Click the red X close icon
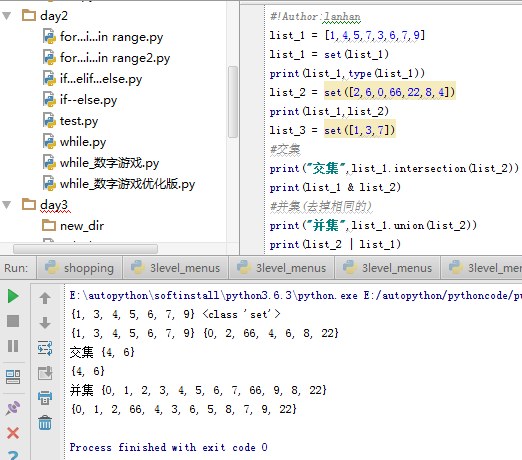The width and height of the screenshot is (522, 460). tap(13, 433)
